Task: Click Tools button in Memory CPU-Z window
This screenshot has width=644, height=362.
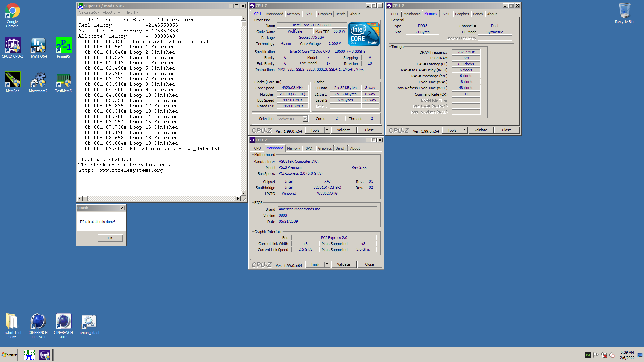Action: pos(452,130)
